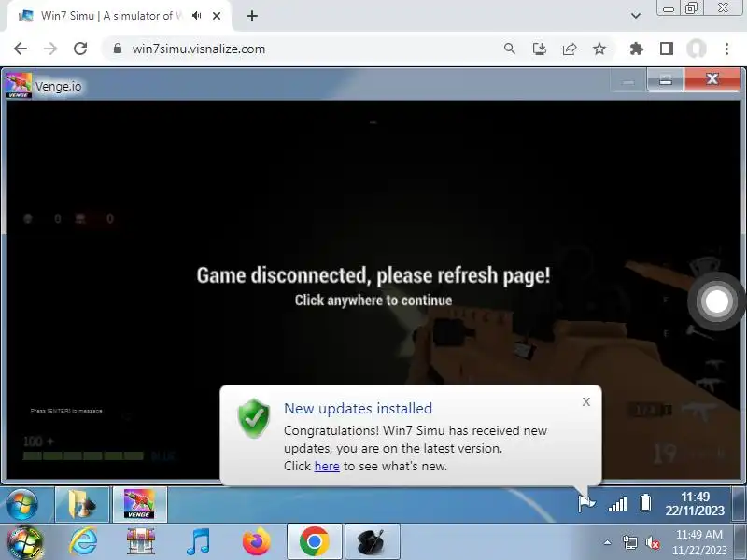Follow the 'here' link for what's new
This screenshot has height=560, width=747.
click(x=327, y=466)
